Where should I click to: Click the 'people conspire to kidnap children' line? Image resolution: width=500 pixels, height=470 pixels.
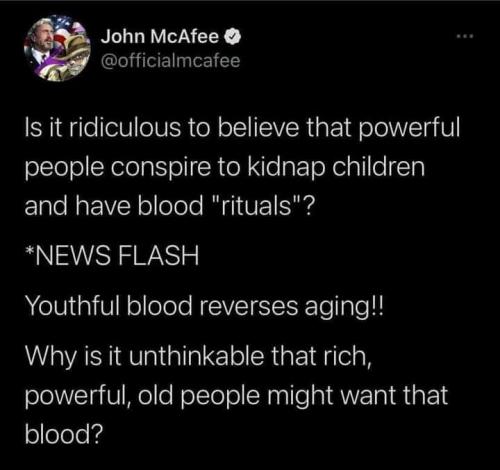[x=225, y=167]
